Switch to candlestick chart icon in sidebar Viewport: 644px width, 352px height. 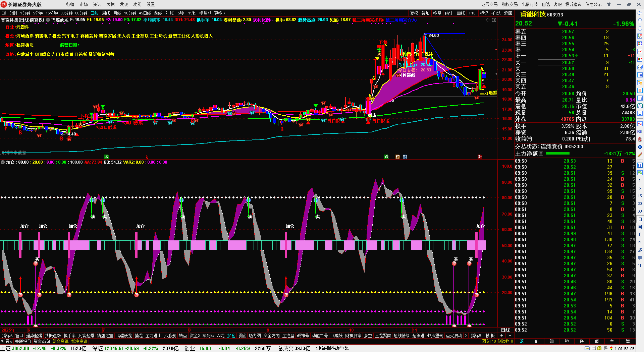pos(640,59)
